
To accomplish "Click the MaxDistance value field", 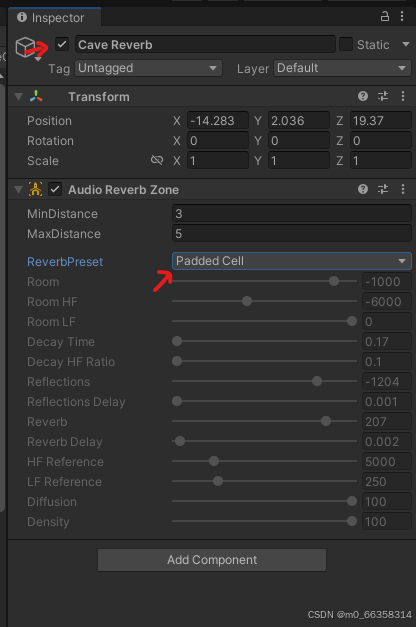I will (x=292, y=234).
